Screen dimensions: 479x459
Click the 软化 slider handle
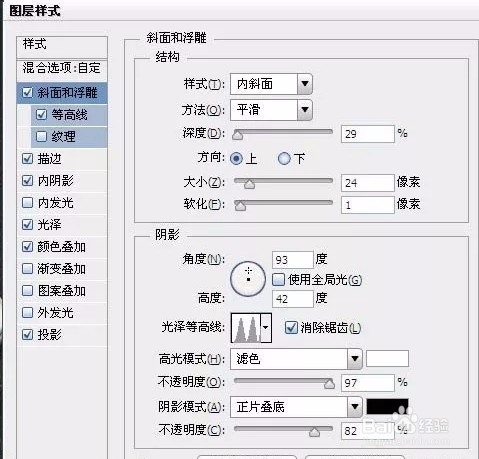240,206
